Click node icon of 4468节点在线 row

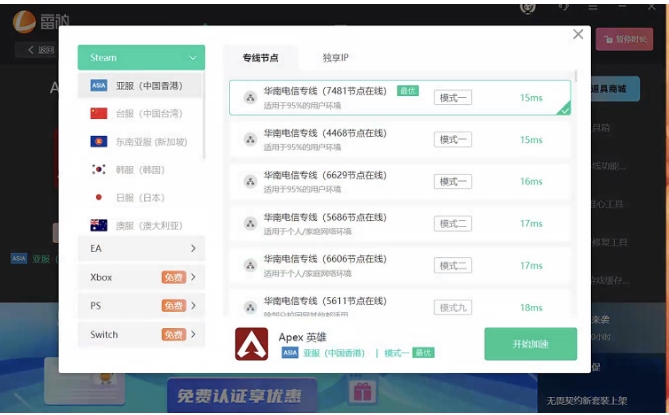pos(250,139)
